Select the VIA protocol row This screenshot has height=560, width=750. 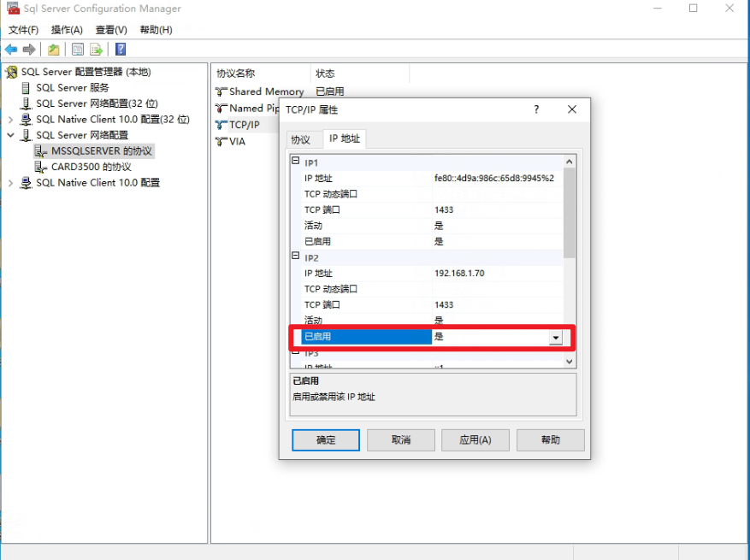(237, 142)
